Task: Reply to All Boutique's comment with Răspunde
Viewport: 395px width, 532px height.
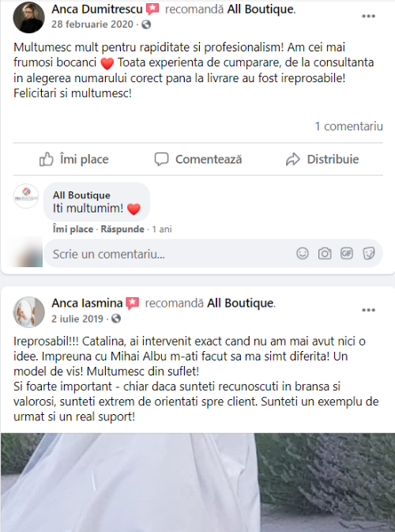Action: [x=122, y=229]
